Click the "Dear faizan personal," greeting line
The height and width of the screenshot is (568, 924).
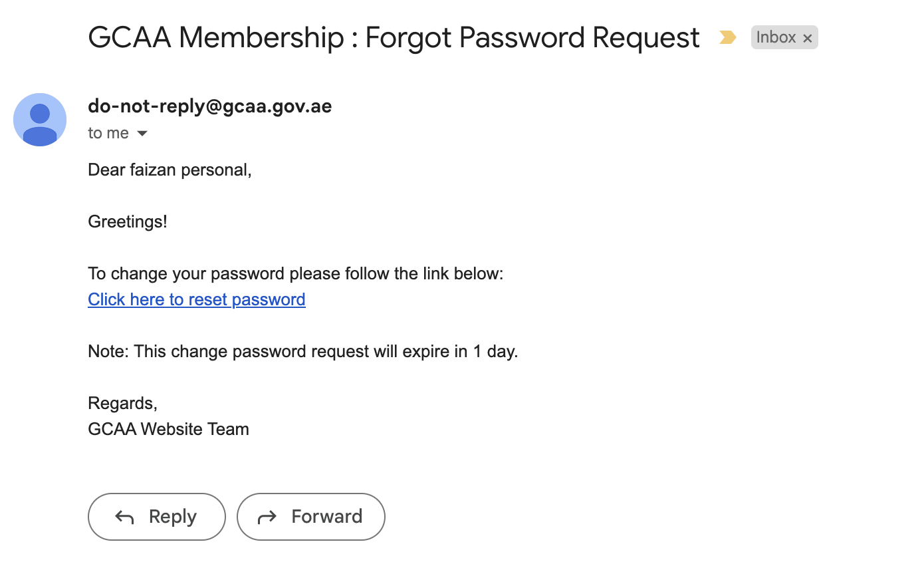[170, 170]
